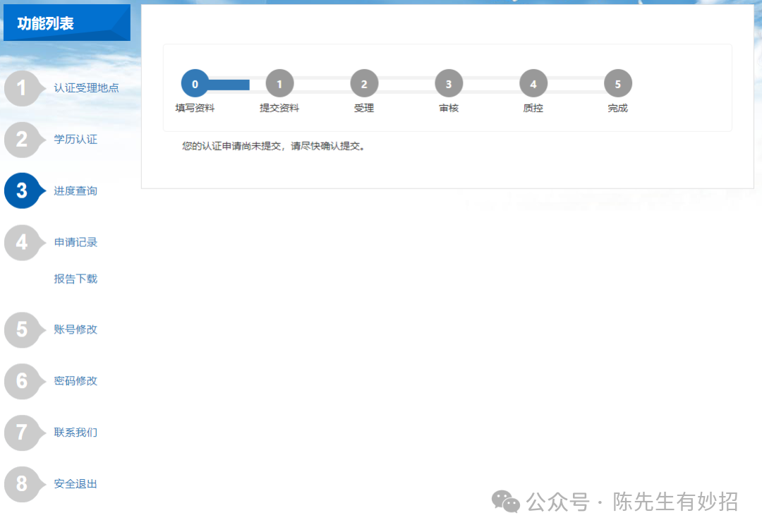Click the numbered circle beside 申请记录
The width and height of the screenshot is (762, 532).
[23, 243]
